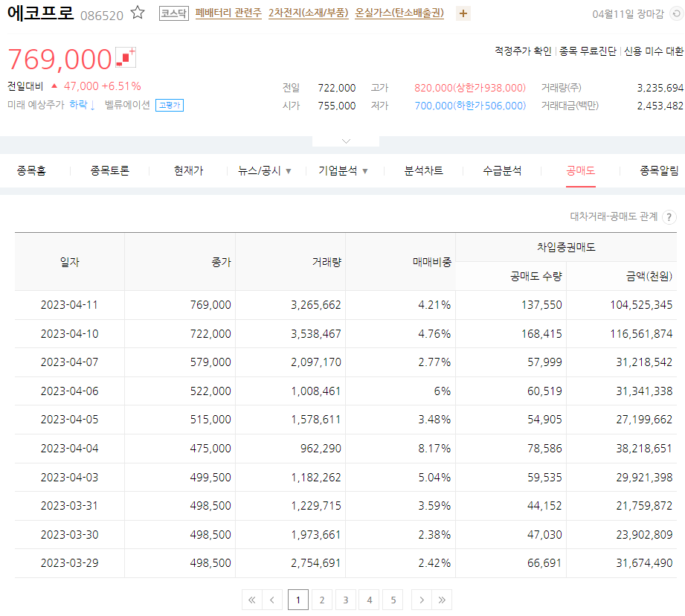Click the 일자 column header
Screen dimensions: 685x616
pyautogui.click(x=69, y=262)
